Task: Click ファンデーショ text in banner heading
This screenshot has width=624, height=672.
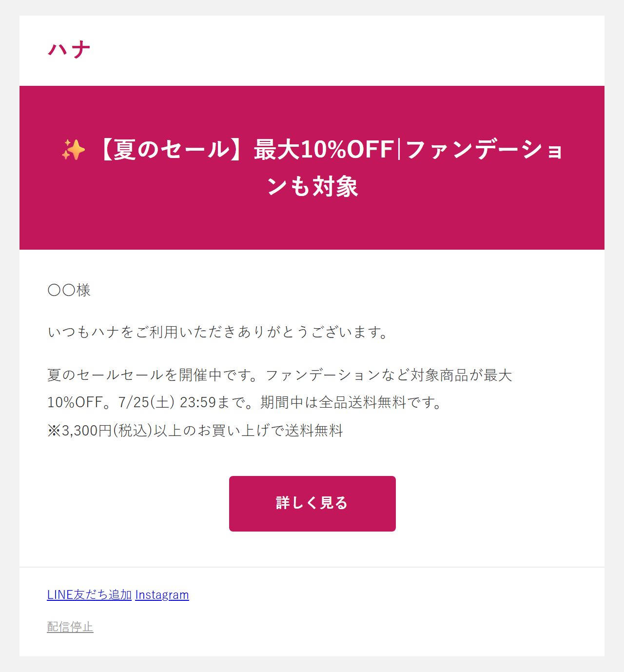Action: coord(484,150)
